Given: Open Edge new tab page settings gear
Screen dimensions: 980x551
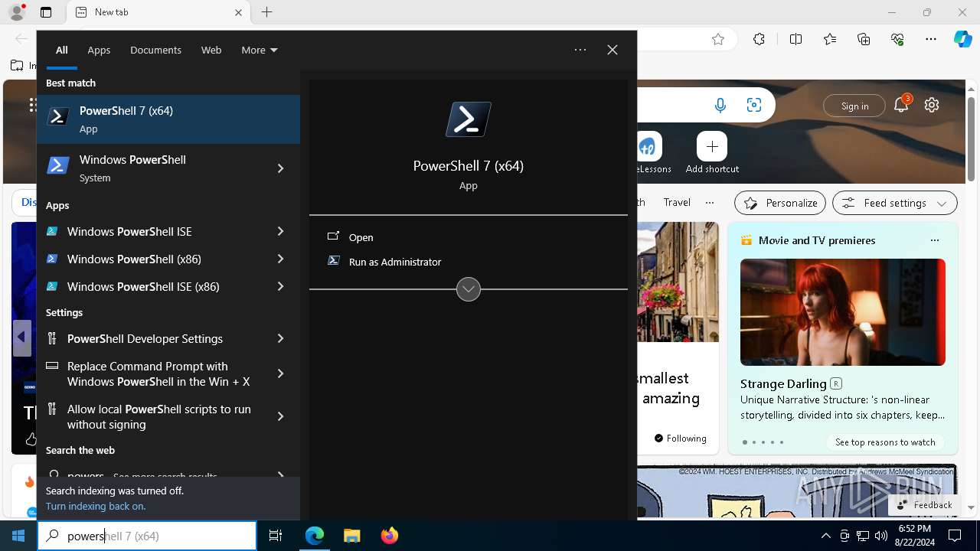Looking at the screenshot, I should [x=932, y=106].
